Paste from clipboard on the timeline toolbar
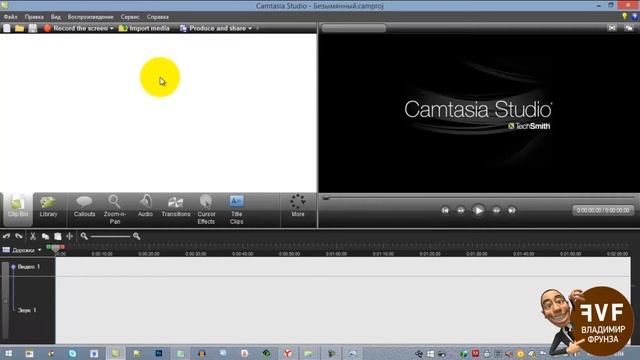 pyautogui.click(x=58, y=236)
